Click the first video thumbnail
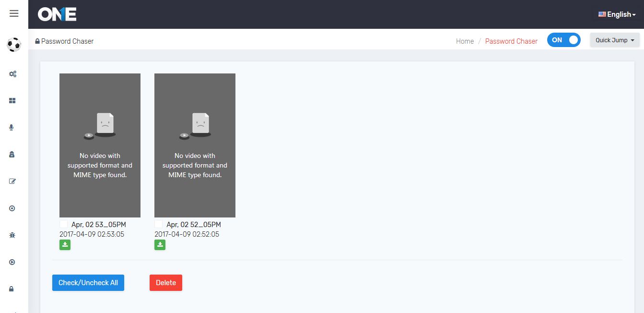This screenshot has width=644, height=313. 100,145
